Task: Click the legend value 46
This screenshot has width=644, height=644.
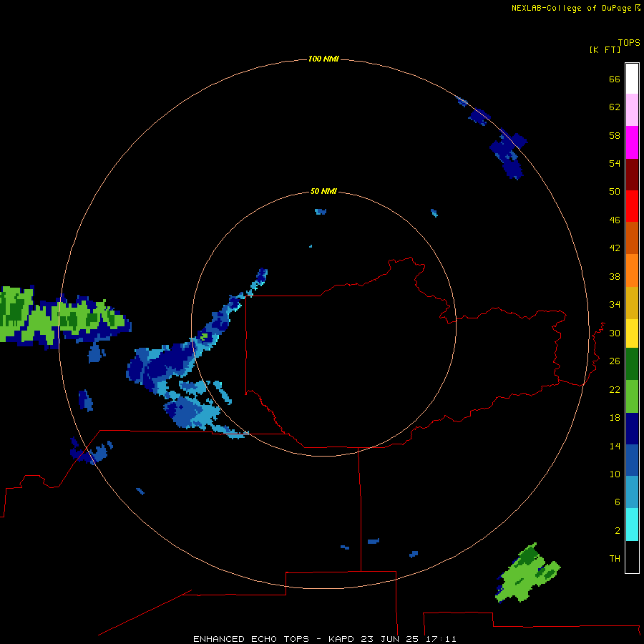Action: pyautogui.click(x=615, y=220)
